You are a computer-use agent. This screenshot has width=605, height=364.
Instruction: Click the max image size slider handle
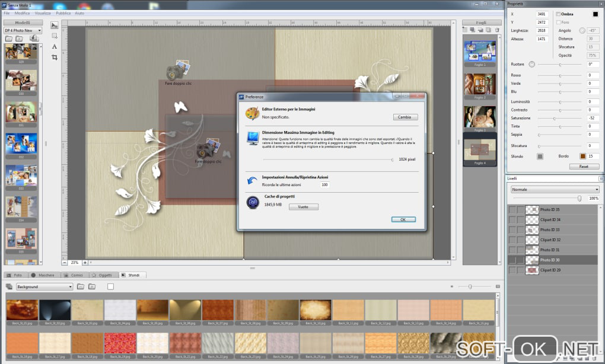[x=393, y=159]
